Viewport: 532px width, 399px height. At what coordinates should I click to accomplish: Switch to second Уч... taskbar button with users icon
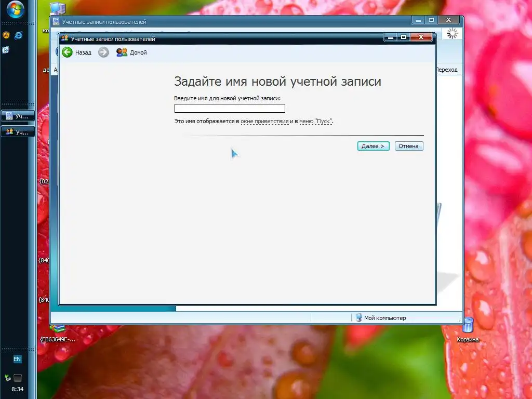[x=18, y=131]
